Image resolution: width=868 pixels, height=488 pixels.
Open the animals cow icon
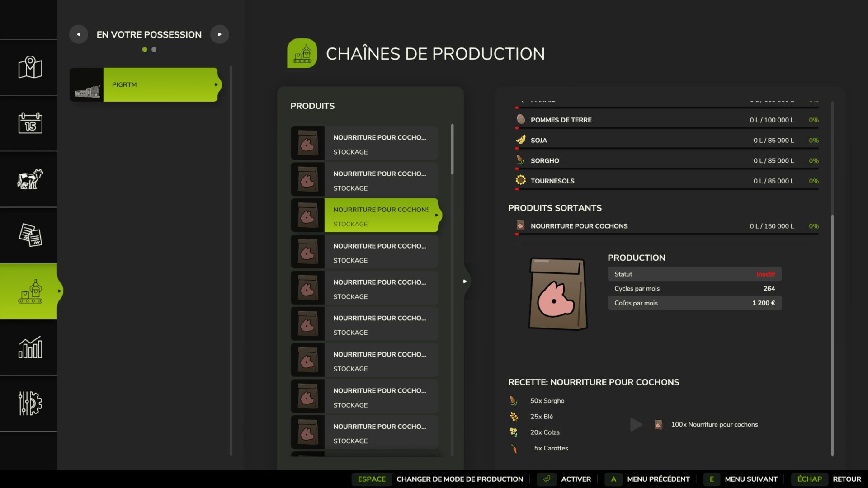30,179
